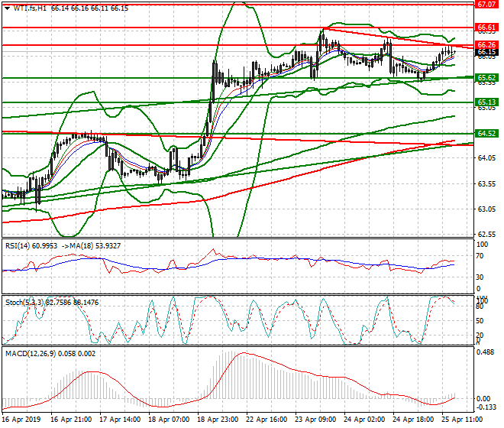Image resolution: width=504 pixels, height=428 pixels.
Task: Click the 25 Apr 11:00 time axis label
Action: (x=462, y=420)
